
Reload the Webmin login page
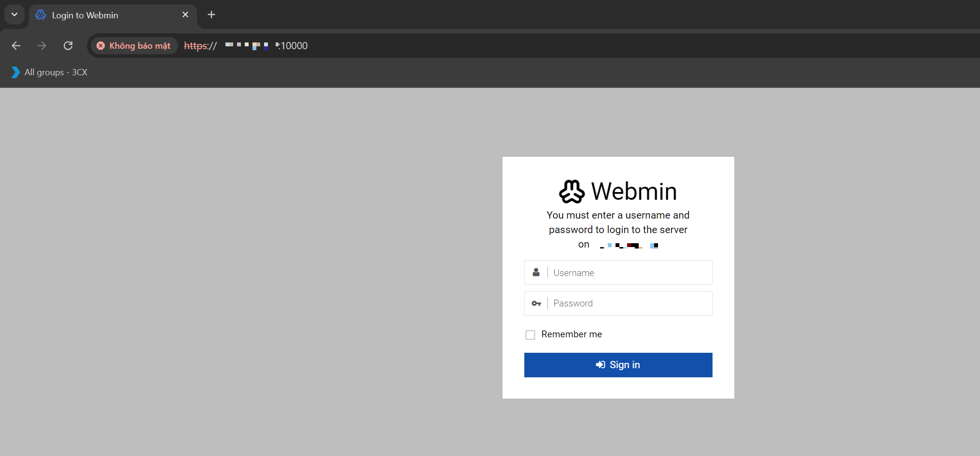(68, 45)
